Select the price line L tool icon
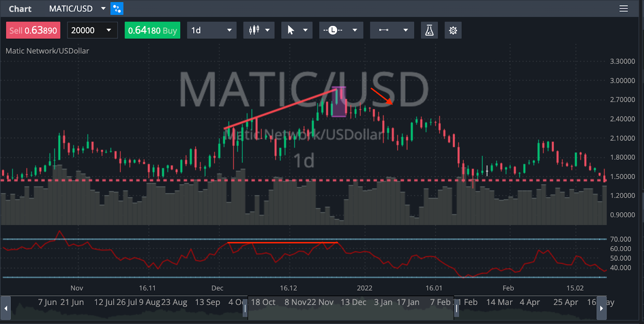Screen dimensions: 644x324 (x=333, y=30)
